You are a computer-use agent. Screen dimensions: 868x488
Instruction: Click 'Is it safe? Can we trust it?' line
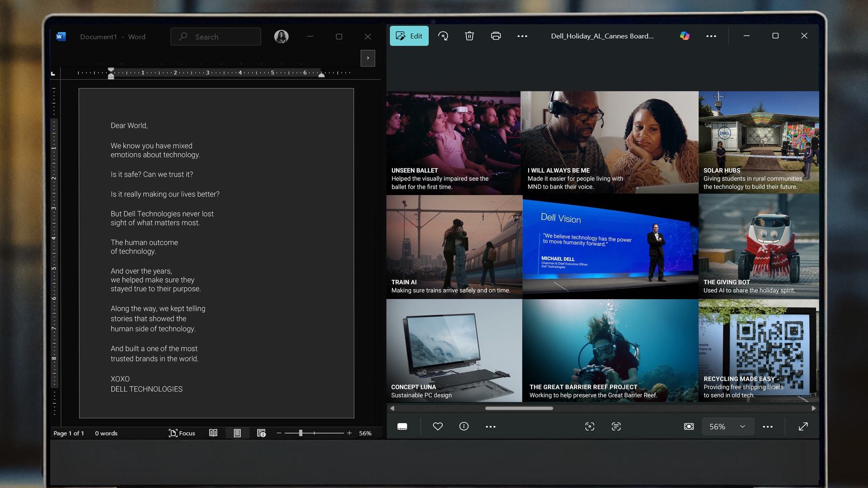152,174
